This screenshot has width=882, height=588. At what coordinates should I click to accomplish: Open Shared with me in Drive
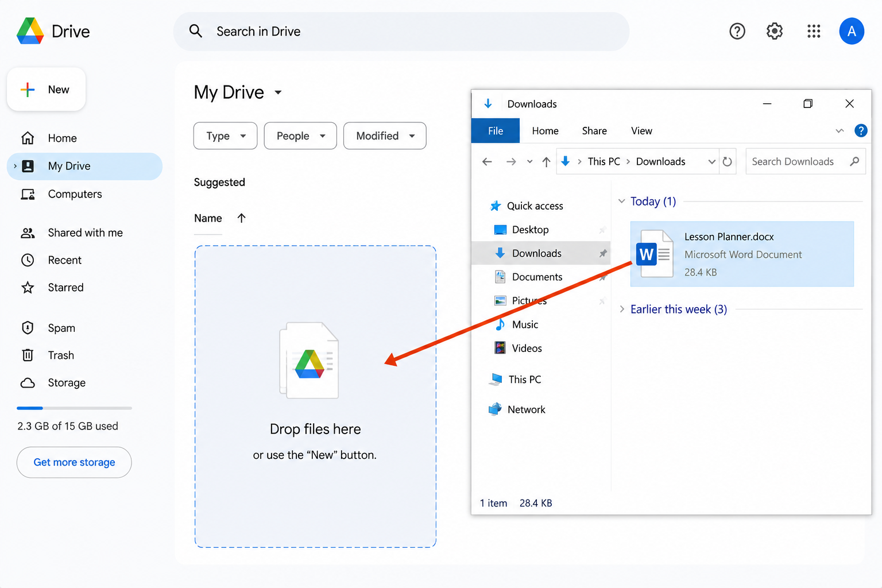[x=85, y=233]
